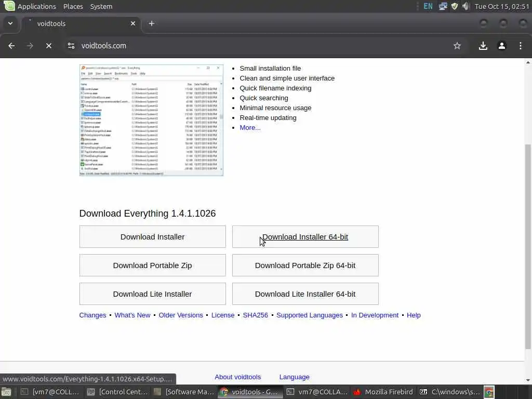
Task: Switch to the [Software Ma... taskbar item
Action: pos(183,392)
